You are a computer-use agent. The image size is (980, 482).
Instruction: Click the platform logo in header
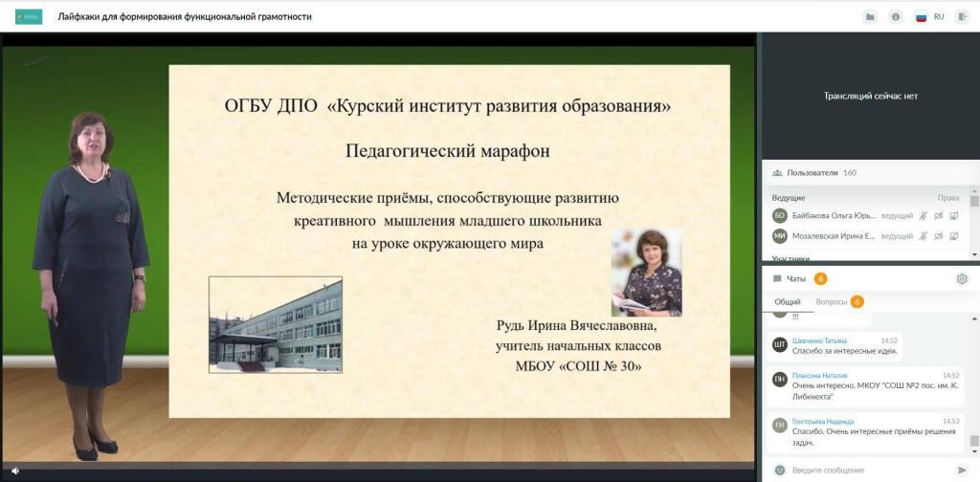(x=29, y=17)
